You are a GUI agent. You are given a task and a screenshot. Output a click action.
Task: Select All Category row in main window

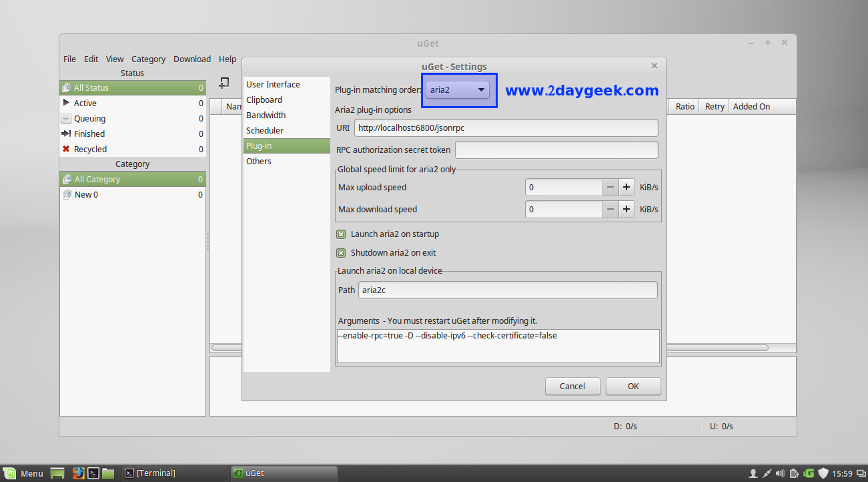[132, 179]
